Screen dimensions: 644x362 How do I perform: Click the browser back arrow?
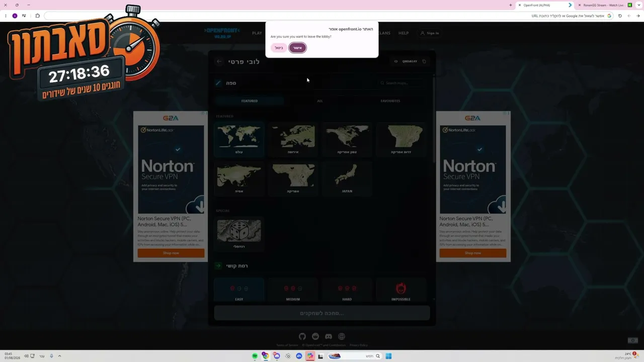(638, 16)
